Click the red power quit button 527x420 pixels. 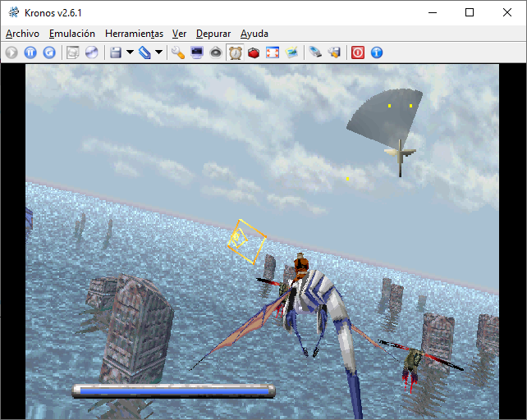[x=358, y=52]
